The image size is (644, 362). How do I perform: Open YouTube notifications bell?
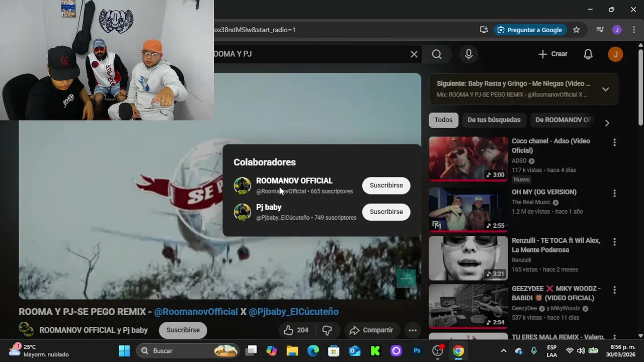(588, 54)
